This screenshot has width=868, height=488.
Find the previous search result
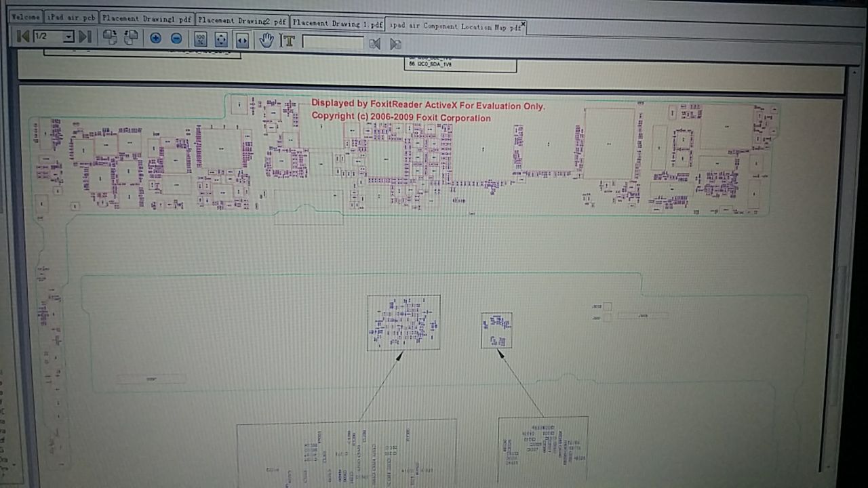tap(374, 44)
